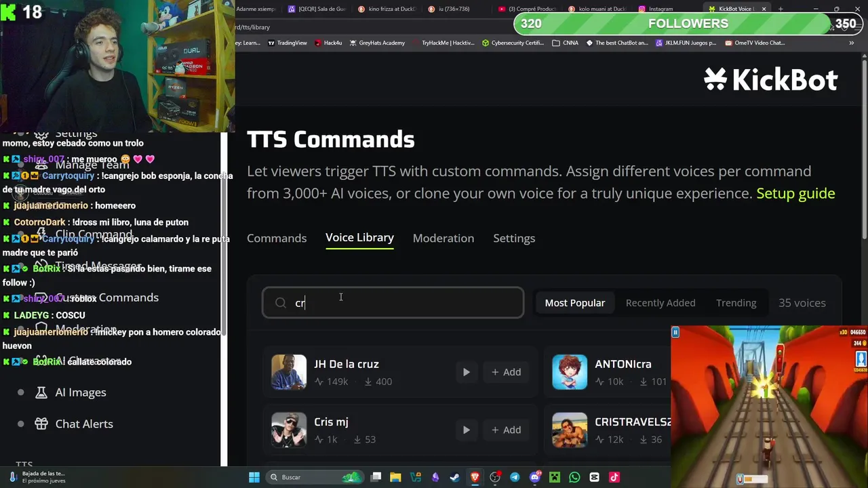Open Cris mj avatar thumbnail
The height and width of the screenshot is (488, 868).
click(289, 430)
